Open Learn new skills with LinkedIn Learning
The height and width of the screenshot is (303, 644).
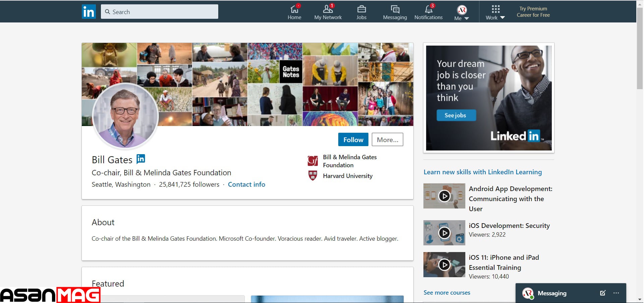click(x=482, y=172)
